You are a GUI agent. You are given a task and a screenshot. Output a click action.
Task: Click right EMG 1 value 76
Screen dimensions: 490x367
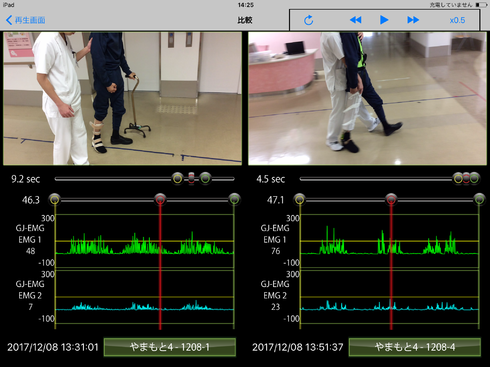[276, 251]
